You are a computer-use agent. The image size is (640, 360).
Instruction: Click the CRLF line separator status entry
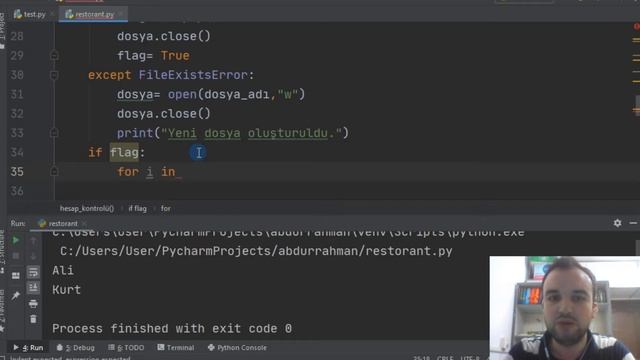pyautogui.click(x=445, y=358)
